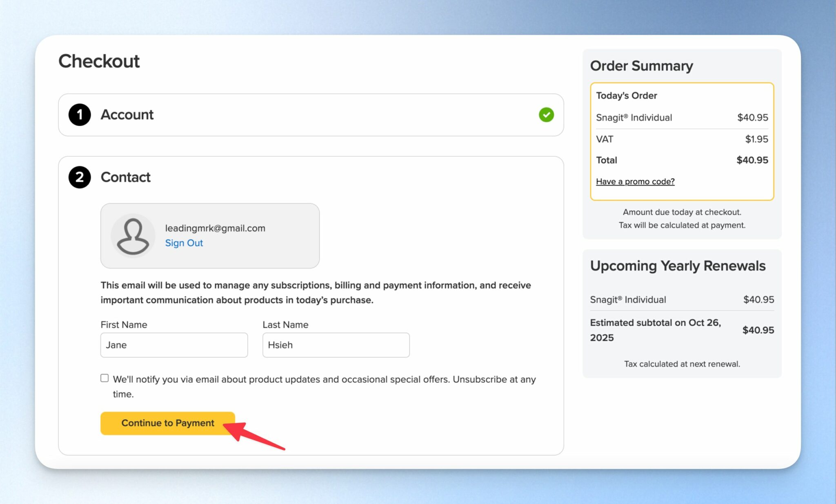This screenshot has height=504, width=836.
Task: Click the step 1 number badge
Action: [80, 115]
